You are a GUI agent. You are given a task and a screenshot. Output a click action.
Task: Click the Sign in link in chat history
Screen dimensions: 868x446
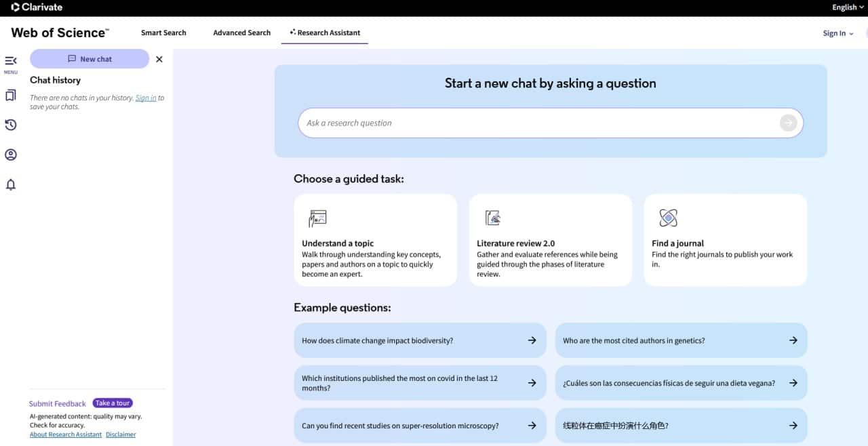[146, 98]
